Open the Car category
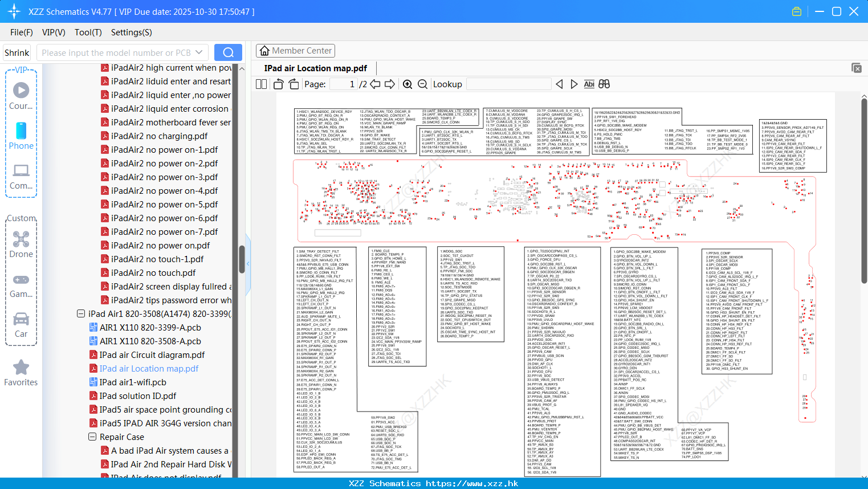This screenshot has width=868, height=489. [21, 325]
